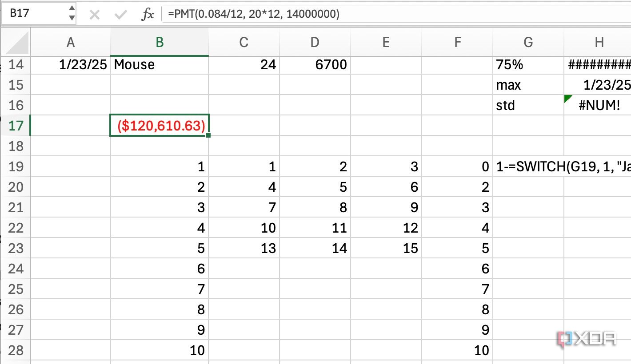Screen dimensions: 631x364
Task: Click the Name Box showing B17
Action: coord(31,14)
